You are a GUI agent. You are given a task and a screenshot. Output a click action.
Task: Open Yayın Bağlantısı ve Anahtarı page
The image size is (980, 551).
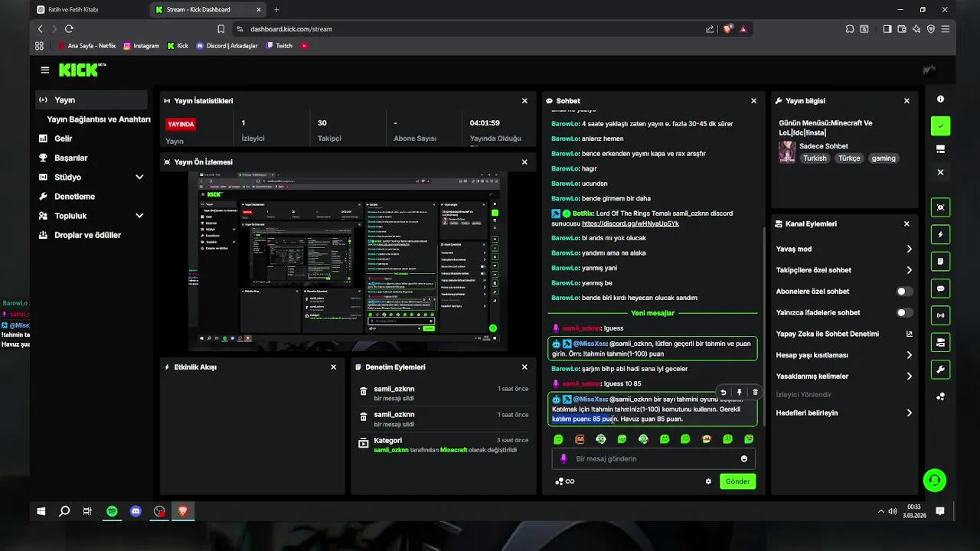click(x=99, y=119)
